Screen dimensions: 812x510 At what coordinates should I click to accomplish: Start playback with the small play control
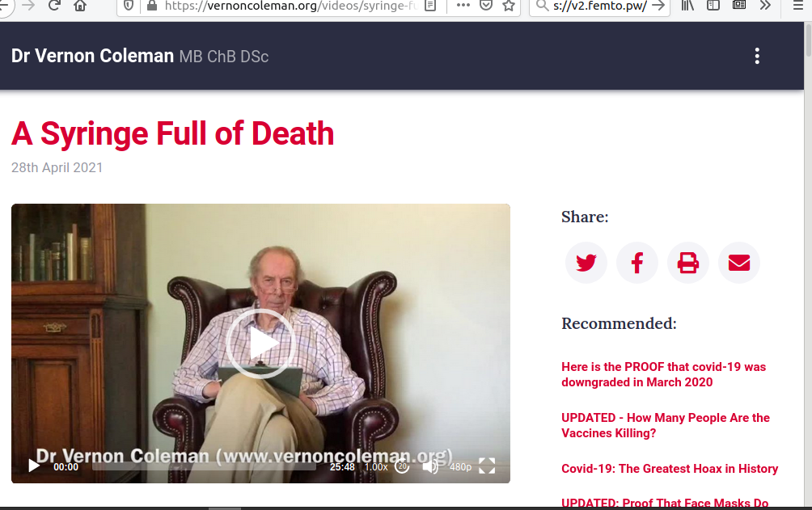coord(34,466)
